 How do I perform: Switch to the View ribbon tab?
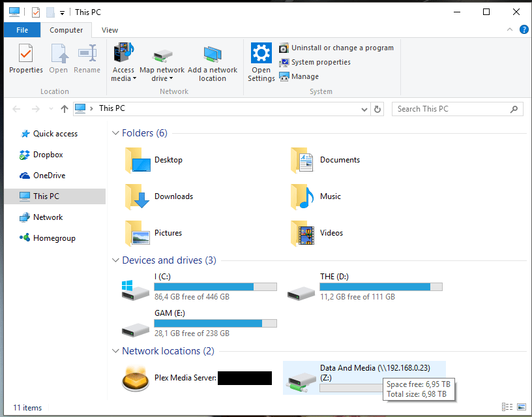[x=109, y=30]
